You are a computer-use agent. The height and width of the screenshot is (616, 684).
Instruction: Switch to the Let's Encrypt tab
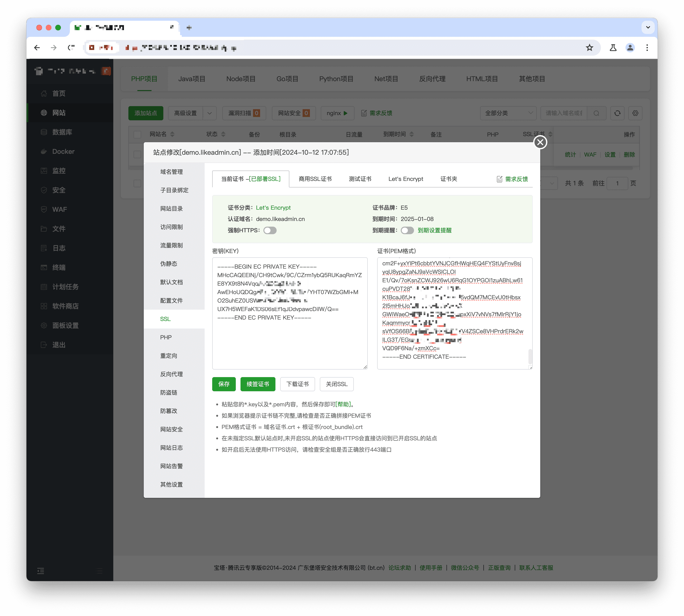(x=405, y=179)
